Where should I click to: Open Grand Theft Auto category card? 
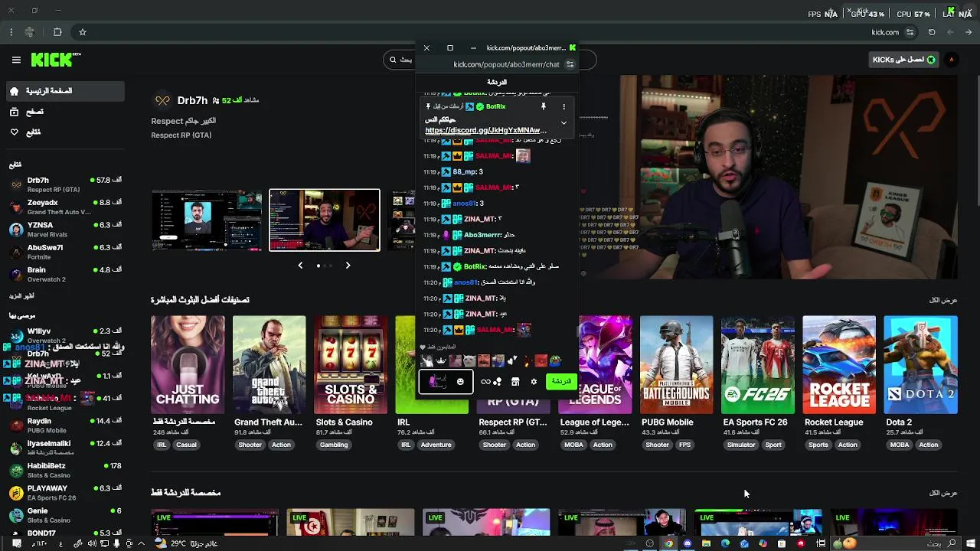point(269,364)
